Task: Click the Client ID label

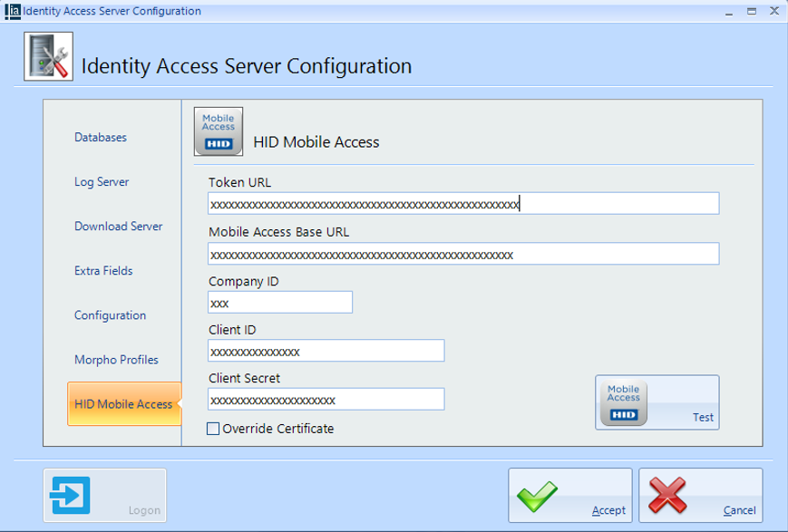Action: [x=232, y=330]
